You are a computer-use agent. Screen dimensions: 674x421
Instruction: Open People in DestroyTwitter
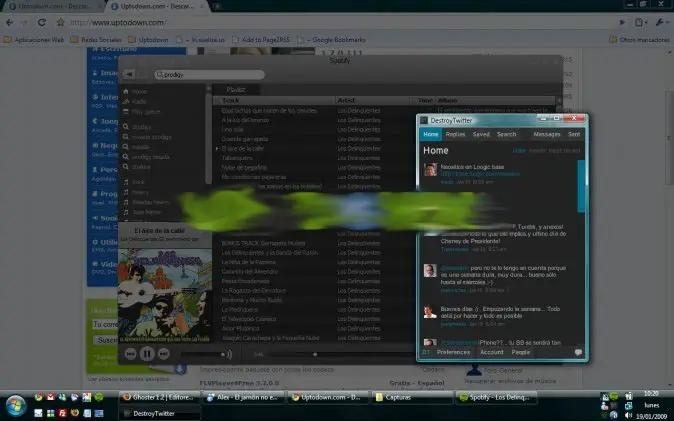[521, 352]
